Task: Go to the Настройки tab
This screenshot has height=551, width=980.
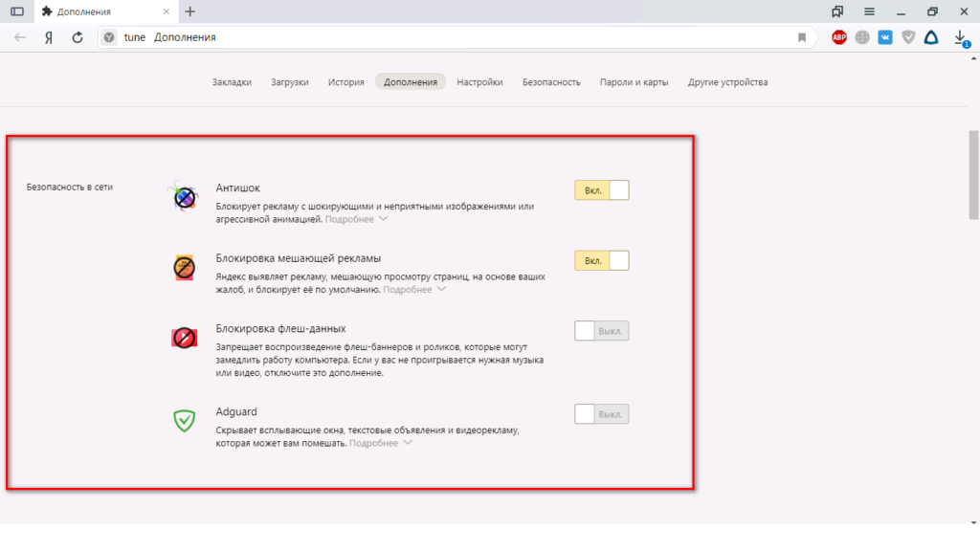Action: [x=479, y=82]
